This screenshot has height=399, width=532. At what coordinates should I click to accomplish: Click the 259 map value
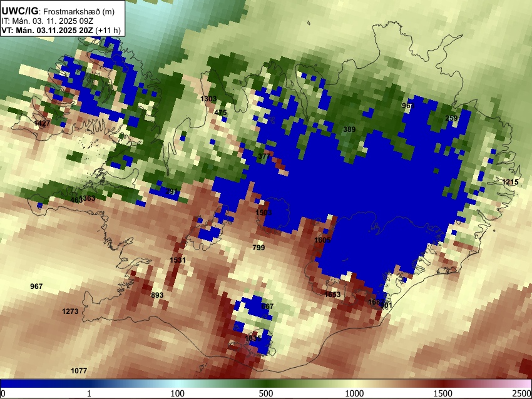(x=451, y=118)
